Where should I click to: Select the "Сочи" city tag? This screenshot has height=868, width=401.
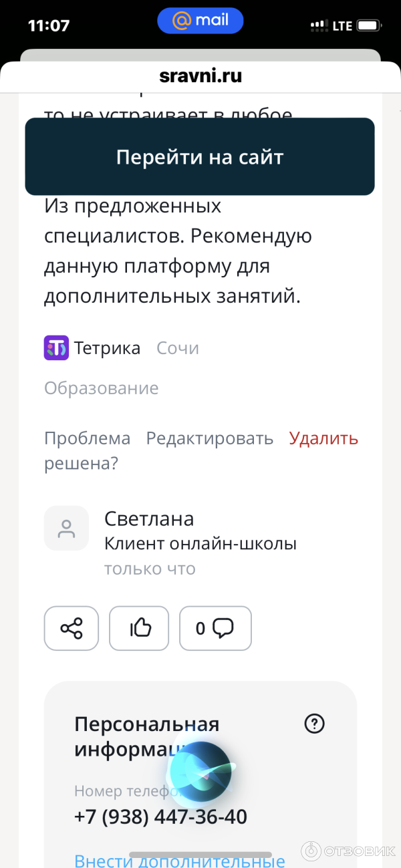[x=178, y=348]
